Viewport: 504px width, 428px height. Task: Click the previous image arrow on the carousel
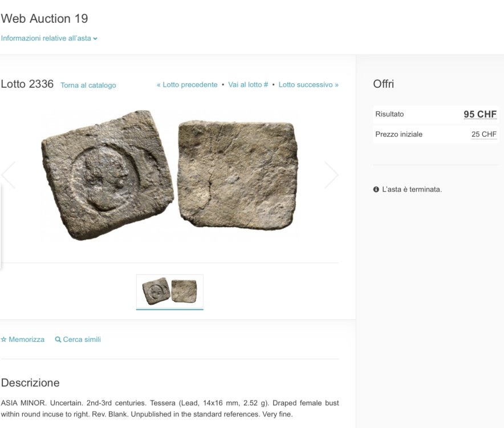click(x=8, y=175)
